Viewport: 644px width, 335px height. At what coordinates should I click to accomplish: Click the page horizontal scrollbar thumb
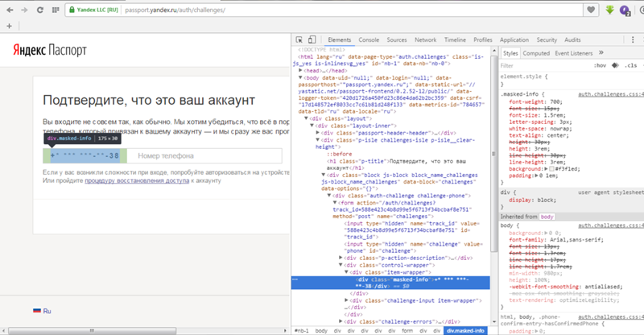click(x=92, y=330)
